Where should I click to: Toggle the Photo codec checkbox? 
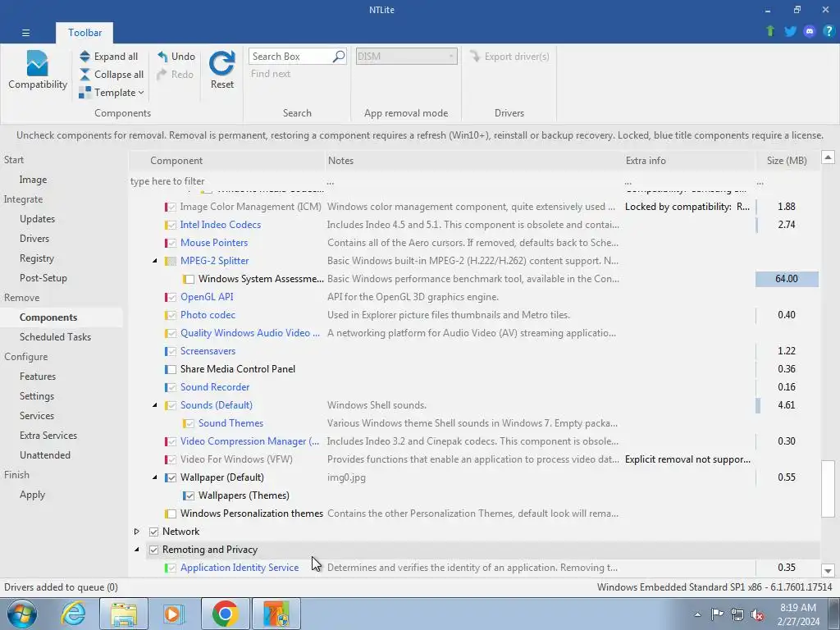coord(171,315)
